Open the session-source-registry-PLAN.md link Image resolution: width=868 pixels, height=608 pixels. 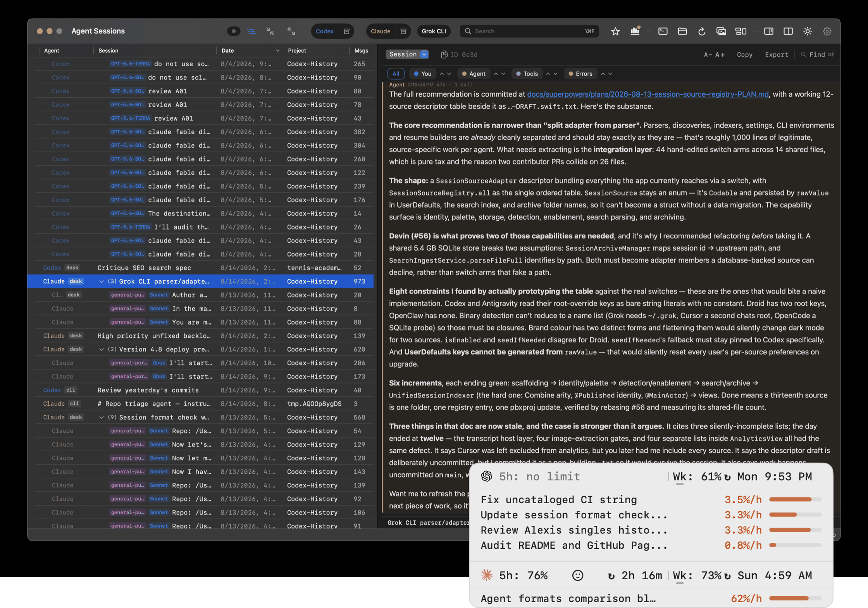[x=648, y=94]
